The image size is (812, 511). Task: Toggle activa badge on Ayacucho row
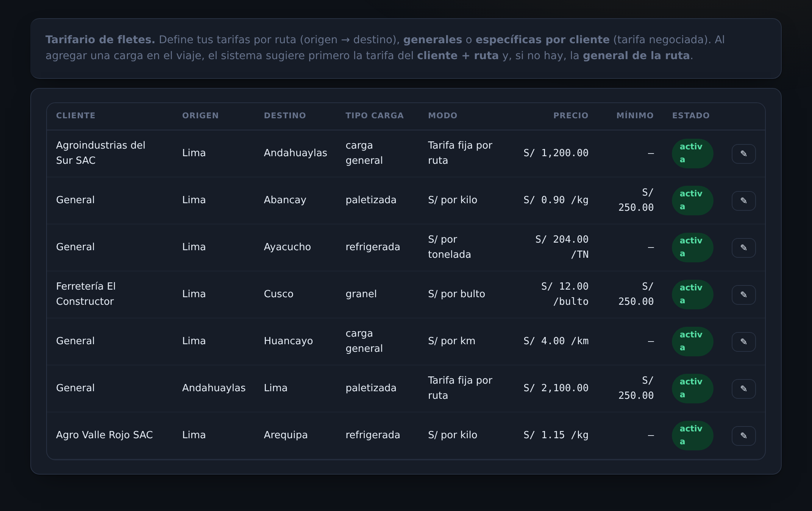(692, 248)
